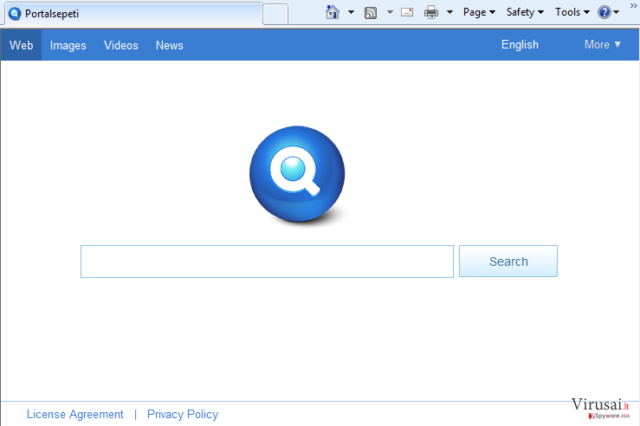Open the Page menu
The height and width of the screenshot is (426, 640).
tap(479, 12)
